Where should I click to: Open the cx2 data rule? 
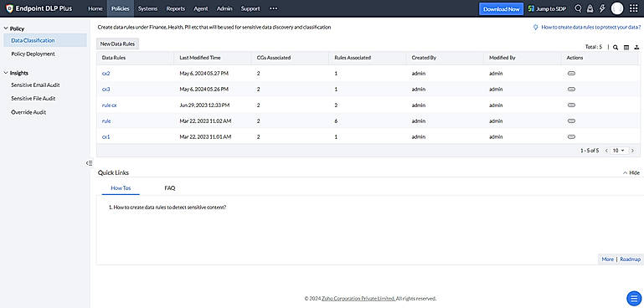point(106,73)
